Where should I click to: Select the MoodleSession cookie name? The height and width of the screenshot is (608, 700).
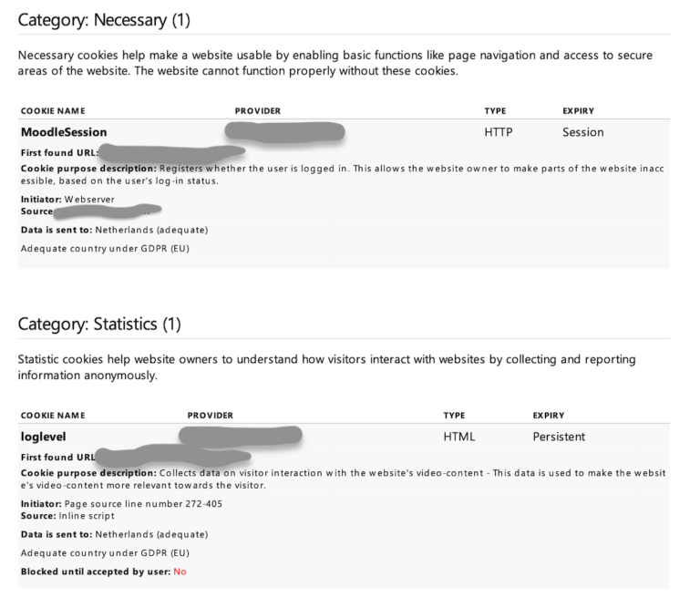(x=64, y=132)
